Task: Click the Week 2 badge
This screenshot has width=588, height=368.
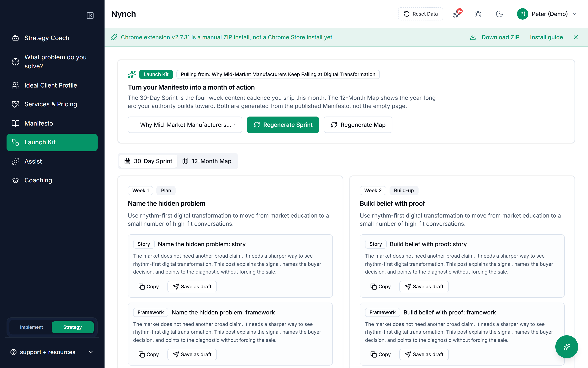Action: 373,191
